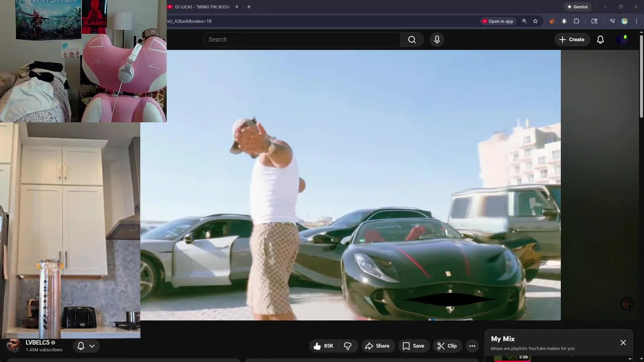
Task: Click the tab search icon in toolbar
Action: pos(594,21)
